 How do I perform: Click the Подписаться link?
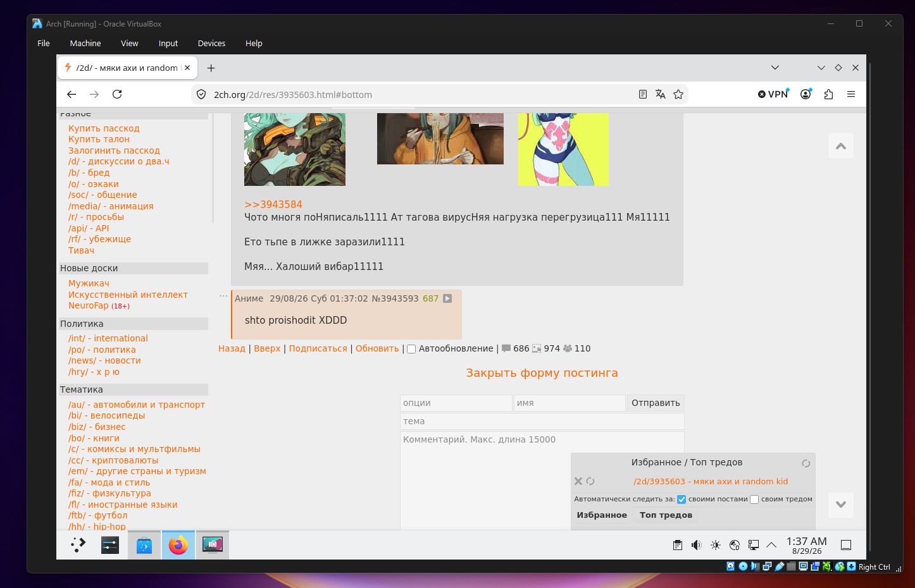pyautogui.click(x=318, y=348)
